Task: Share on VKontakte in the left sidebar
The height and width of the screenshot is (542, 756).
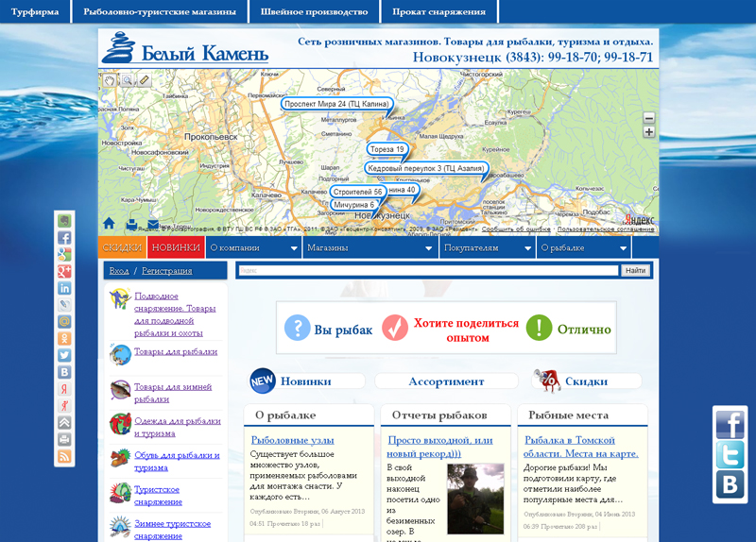Action: [64, 372]
